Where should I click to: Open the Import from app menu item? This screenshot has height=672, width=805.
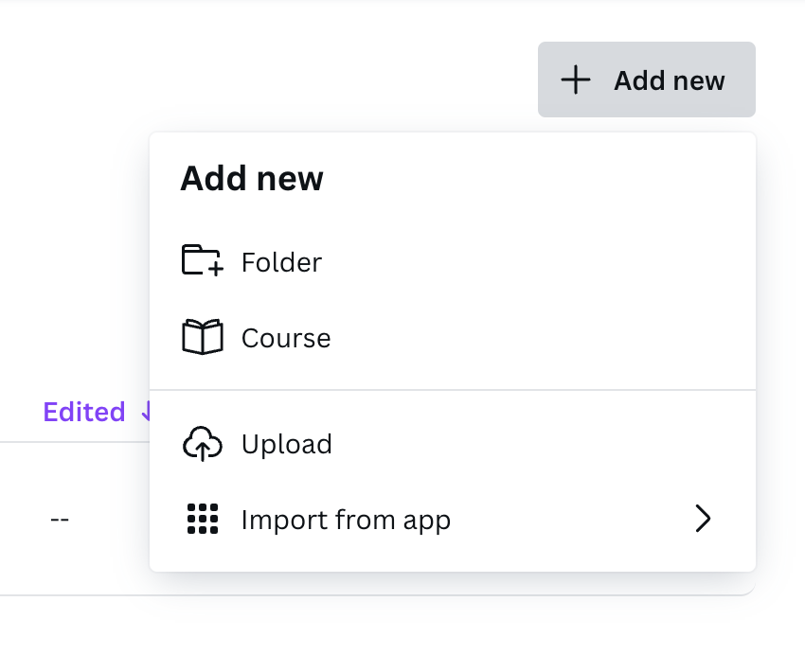point(346,521)
